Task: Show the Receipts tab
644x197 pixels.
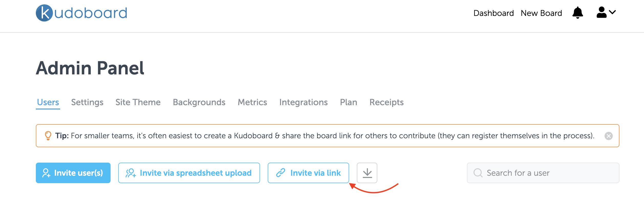Action: coord(387,102)
